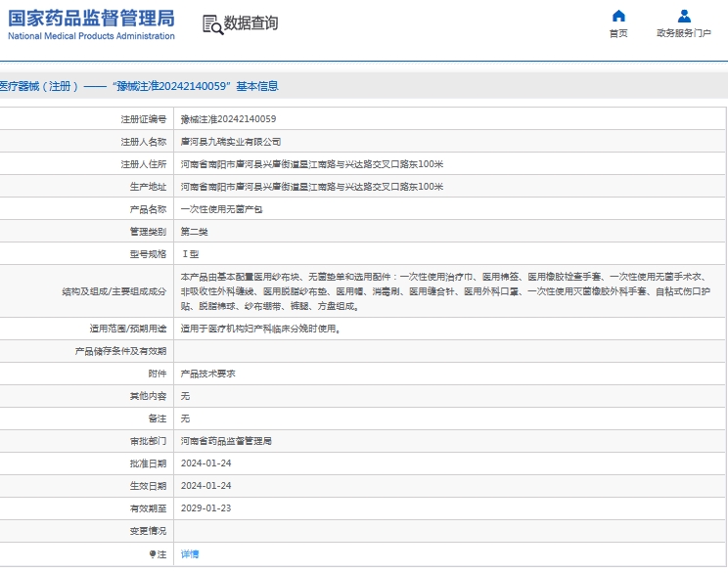Click the 适用范围/预期用途 description text
728x573 pixels.
pyautogui.click(x=261, y=329)
